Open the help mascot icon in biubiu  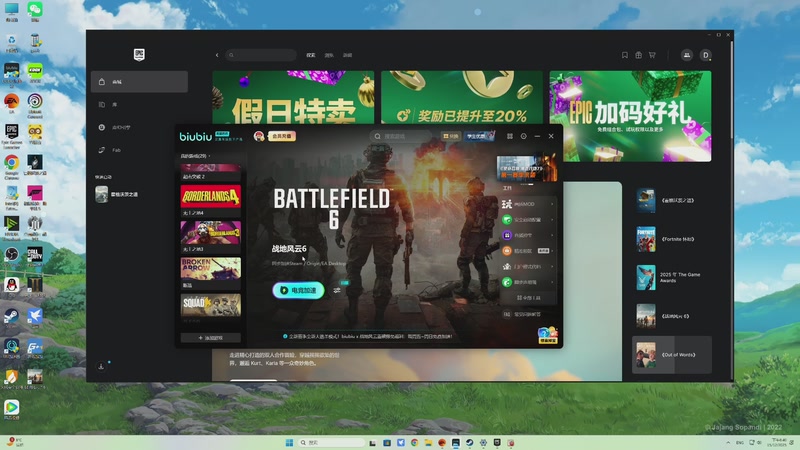[x=547, y=335]
